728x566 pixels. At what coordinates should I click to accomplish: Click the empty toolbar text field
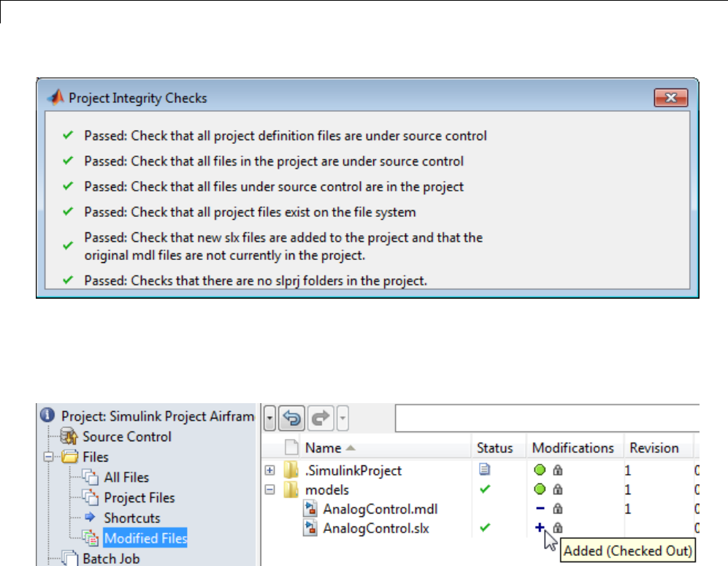547,418
